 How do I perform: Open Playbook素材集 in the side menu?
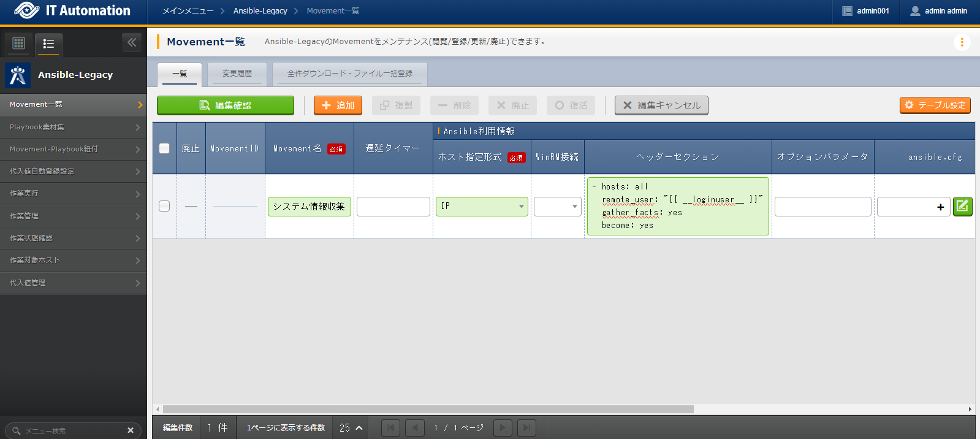pos(74,127)
